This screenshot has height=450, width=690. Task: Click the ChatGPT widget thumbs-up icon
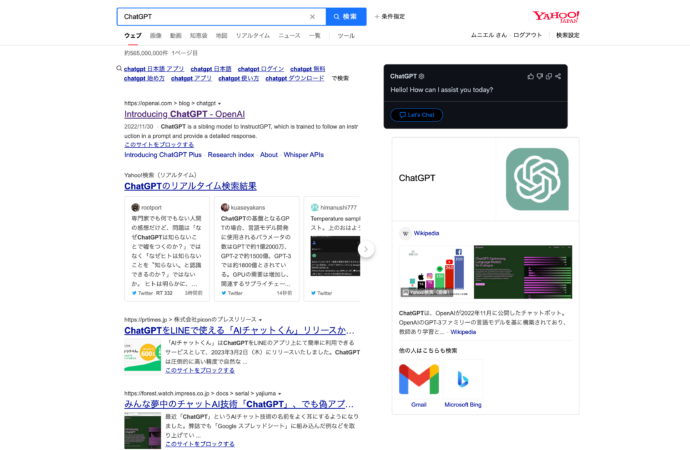click(x=530, y=77)
